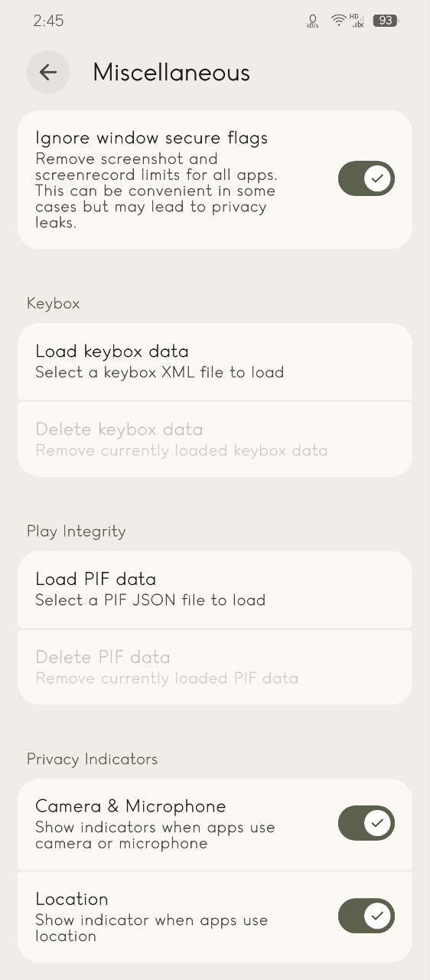Turn off the Camera & Microphone indicator switch
The width and height of the screenshot is (430, 980).
pos(366,823)
